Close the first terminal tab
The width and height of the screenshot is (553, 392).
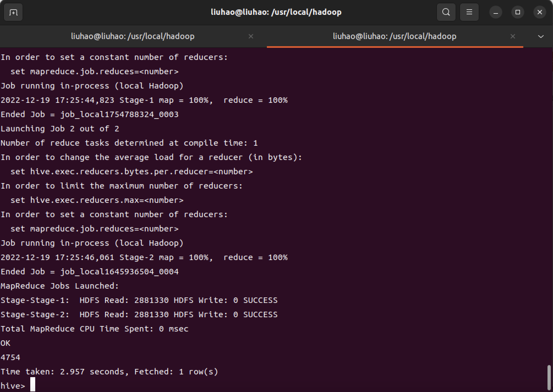(251, 36)
